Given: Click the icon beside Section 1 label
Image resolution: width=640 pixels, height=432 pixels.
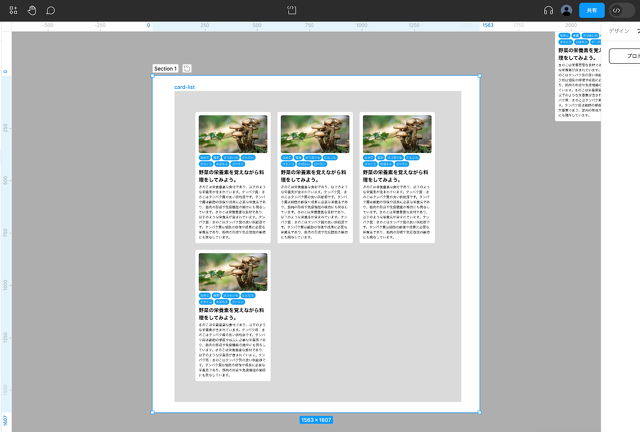Looking at the screenshot, I should [x=187, y=68].
